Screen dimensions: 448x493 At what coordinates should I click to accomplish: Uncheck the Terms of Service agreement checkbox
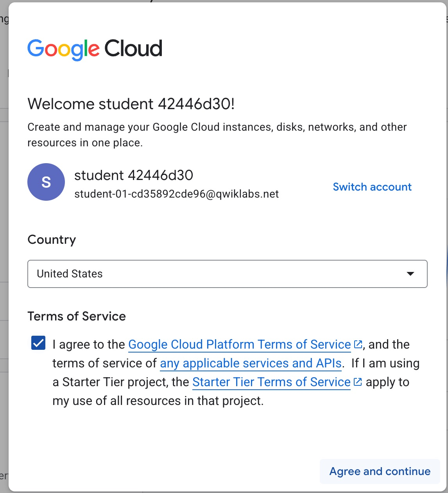(38, 343)
